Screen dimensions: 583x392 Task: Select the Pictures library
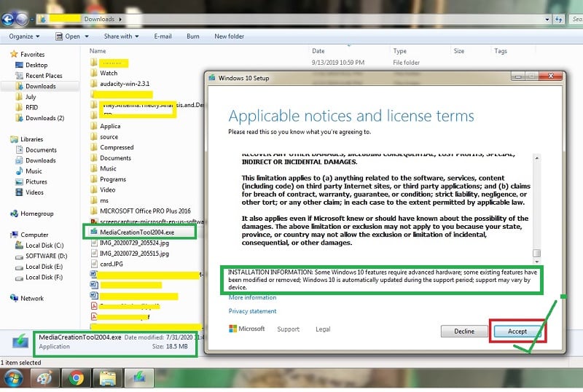pos(36,182)
